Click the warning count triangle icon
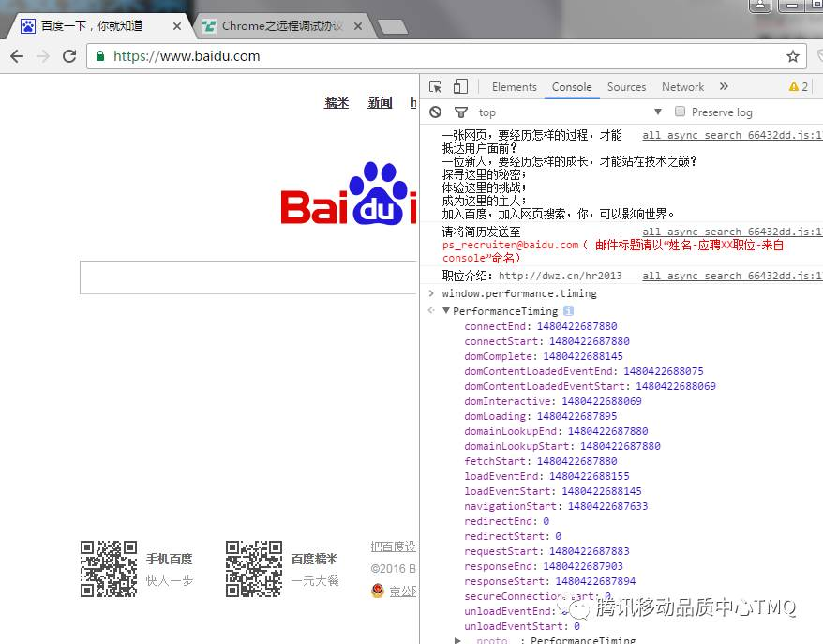This screenshot has height=644, width=823. pyautogui.click(x=794, y=86)
